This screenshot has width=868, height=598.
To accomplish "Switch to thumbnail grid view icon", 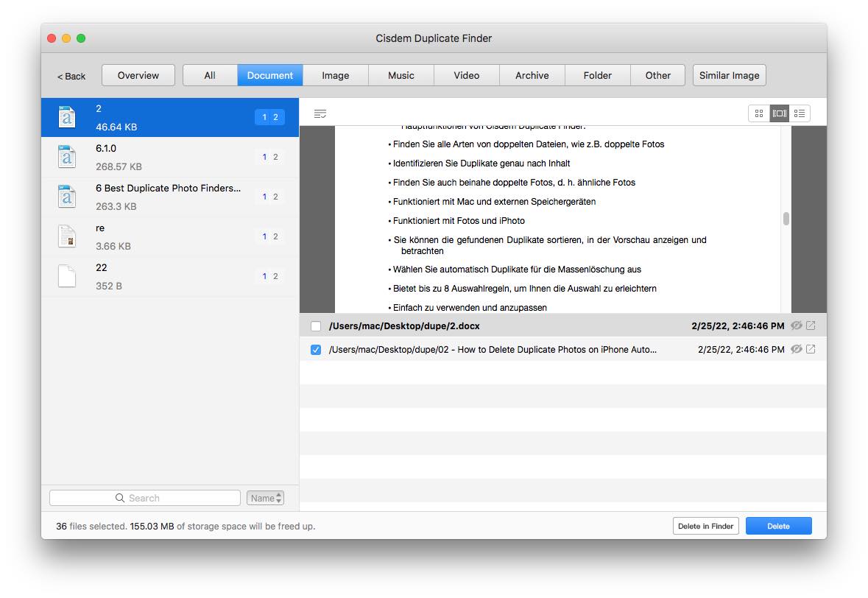I will pos(759,113).
